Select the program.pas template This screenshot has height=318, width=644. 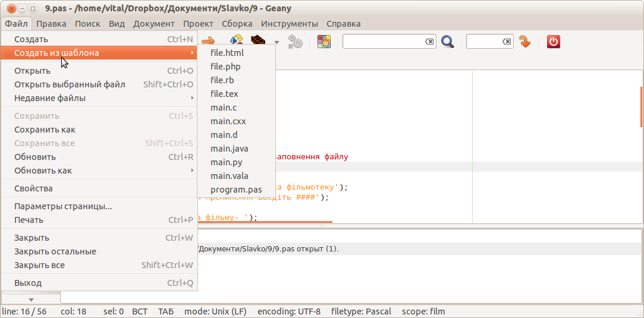point(236,190)
